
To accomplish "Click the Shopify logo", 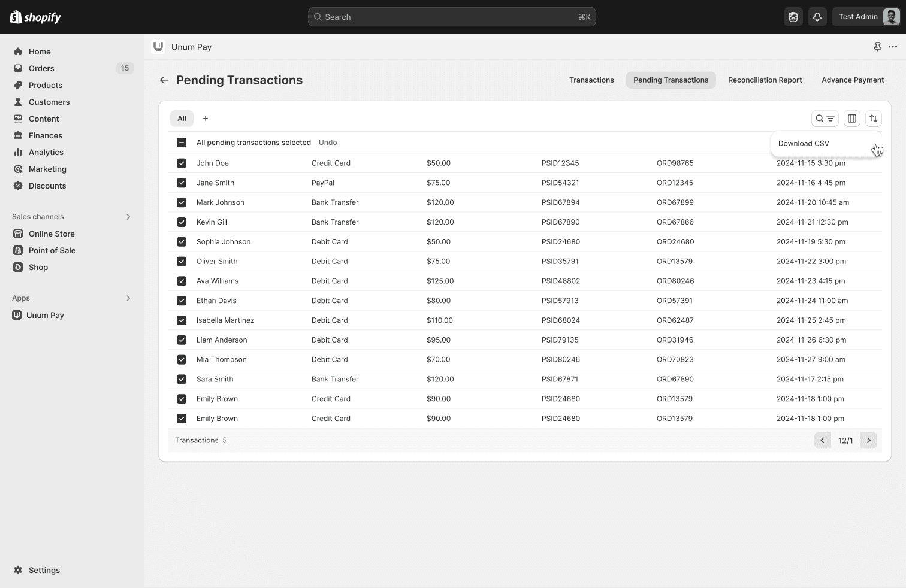I will click(35, 17).
